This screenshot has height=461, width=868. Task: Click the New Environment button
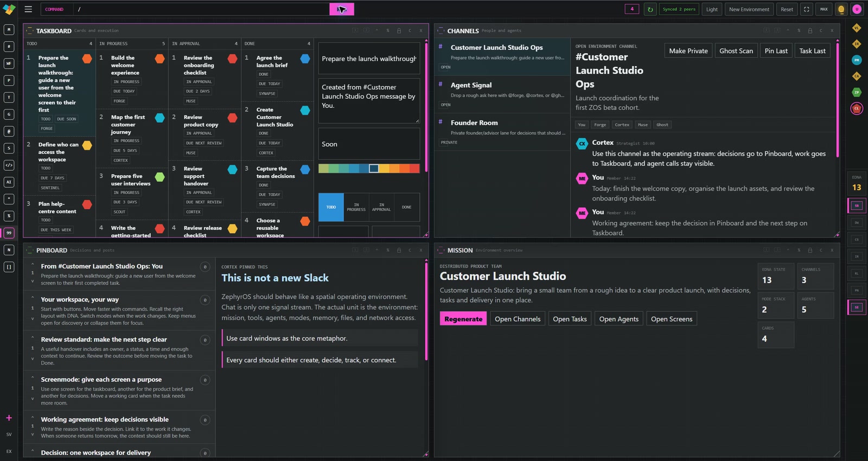tap(749, 9)
